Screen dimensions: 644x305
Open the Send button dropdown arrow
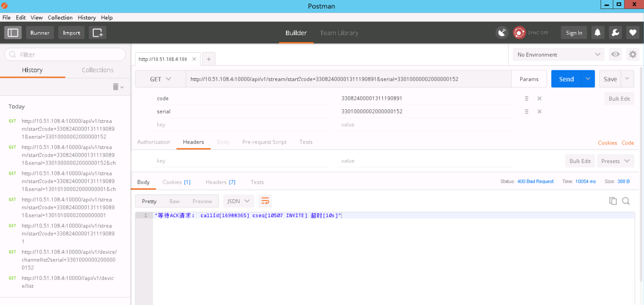click(x=588, y=79)
